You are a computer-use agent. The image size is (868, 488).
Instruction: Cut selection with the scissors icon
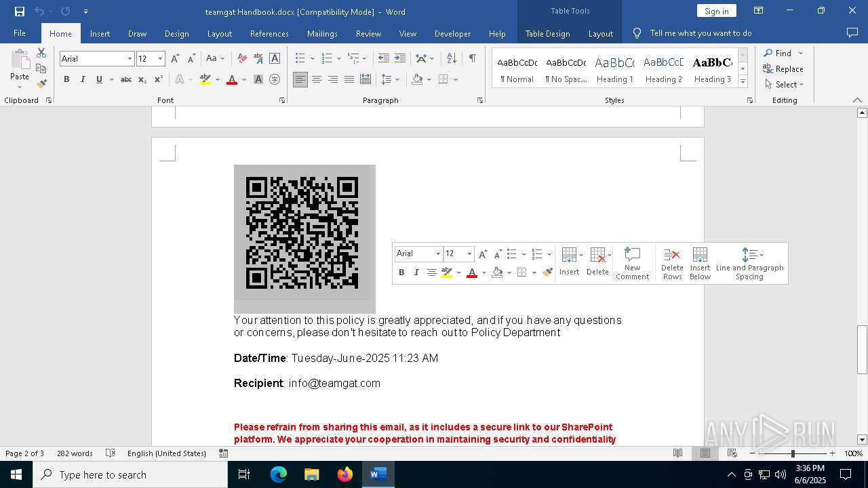pos(41,53)
